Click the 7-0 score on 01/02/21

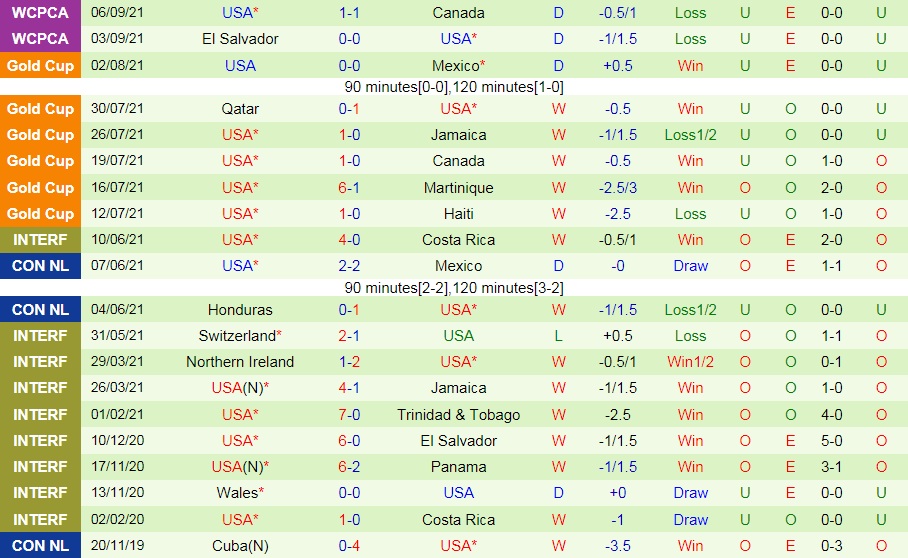pos(350,415)
